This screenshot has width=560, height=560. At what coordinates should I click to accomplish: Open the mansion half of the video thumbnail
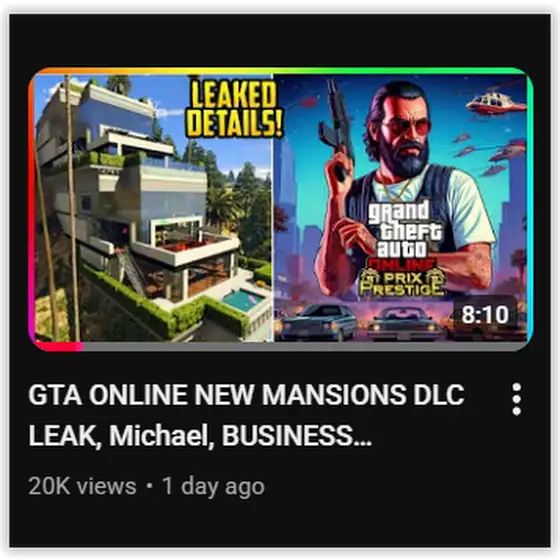pos(154,208)
